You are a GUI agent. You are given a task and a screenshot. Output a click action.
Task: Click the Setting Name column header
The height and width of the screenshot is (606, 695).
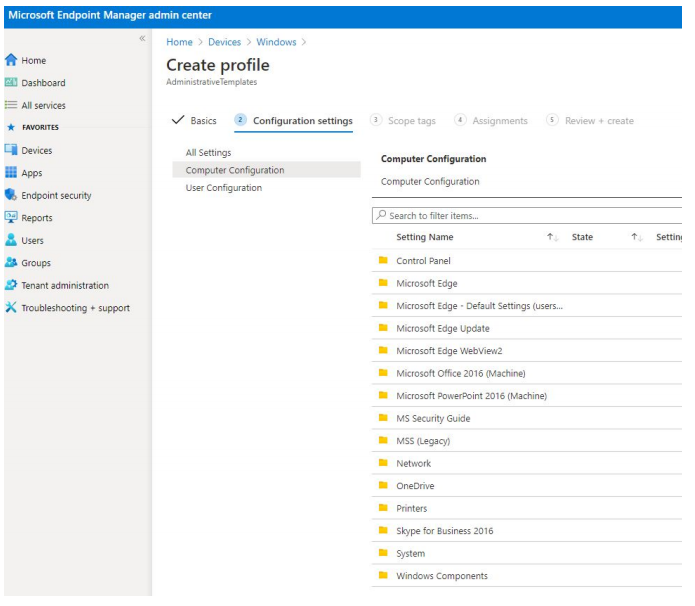pos(425,237)
